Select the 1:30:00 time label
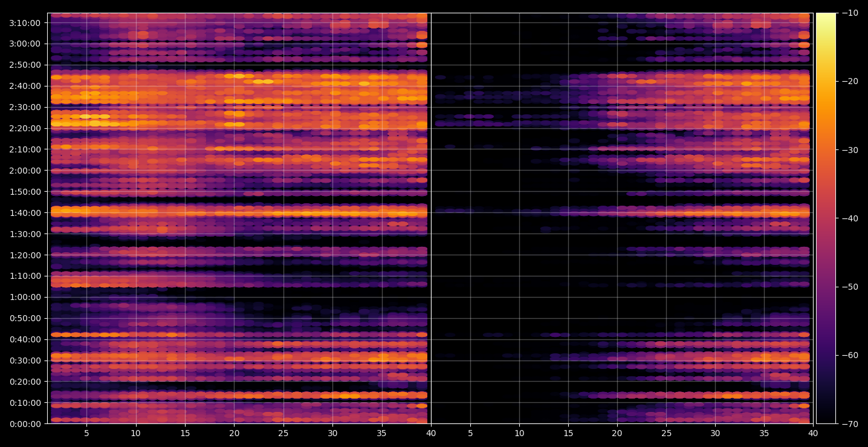 pos(25,234)
